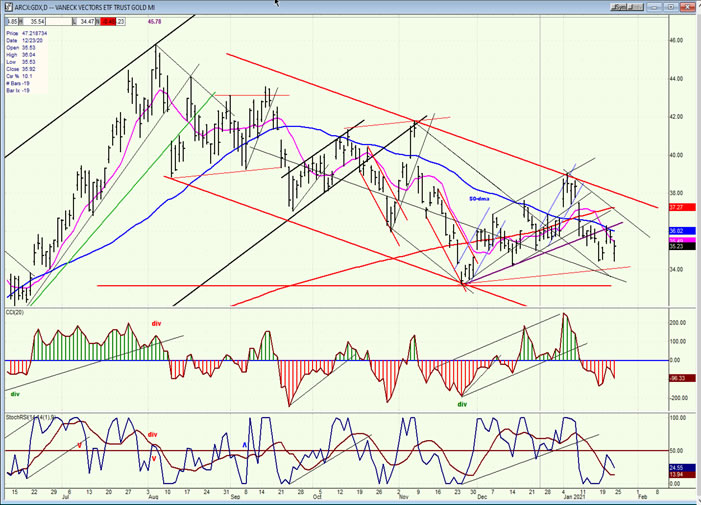Click the -96.33 CCI value tag

676,377
